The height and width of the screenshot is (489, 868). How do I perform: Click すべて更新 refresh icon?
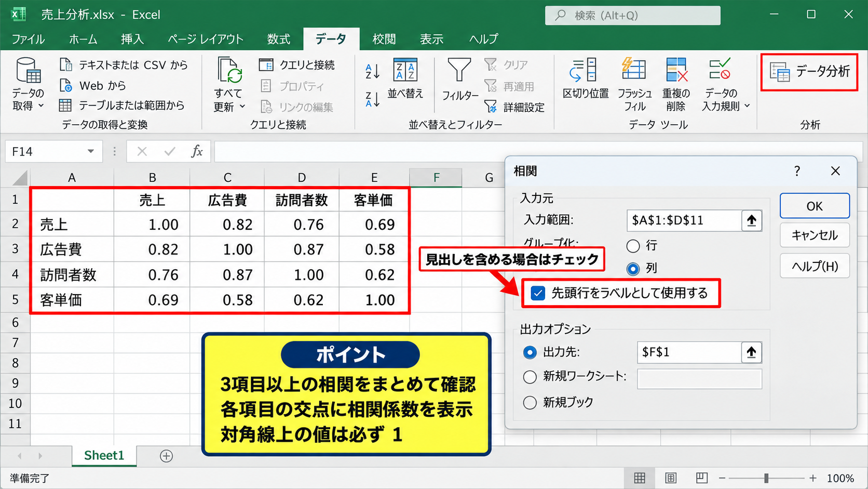(x=229, y=70)
